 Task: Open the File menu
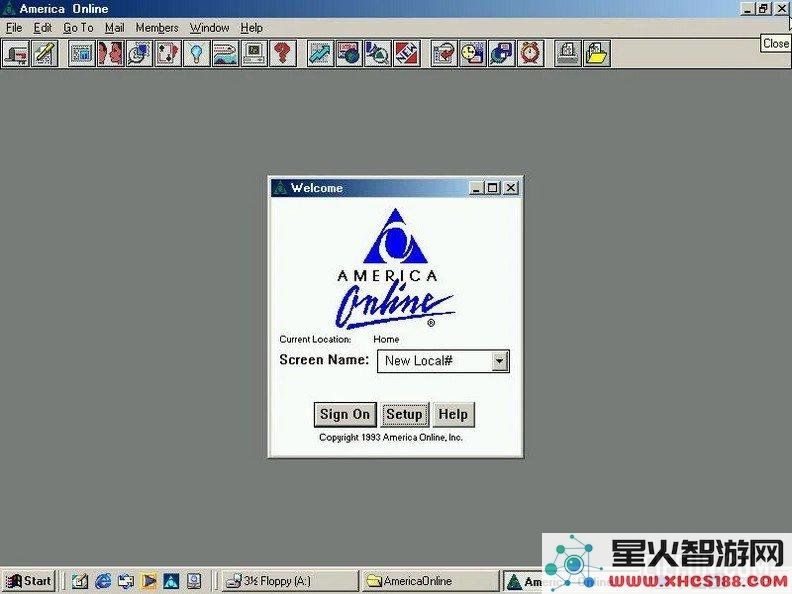pyautogui.click(x=14, y=28)
